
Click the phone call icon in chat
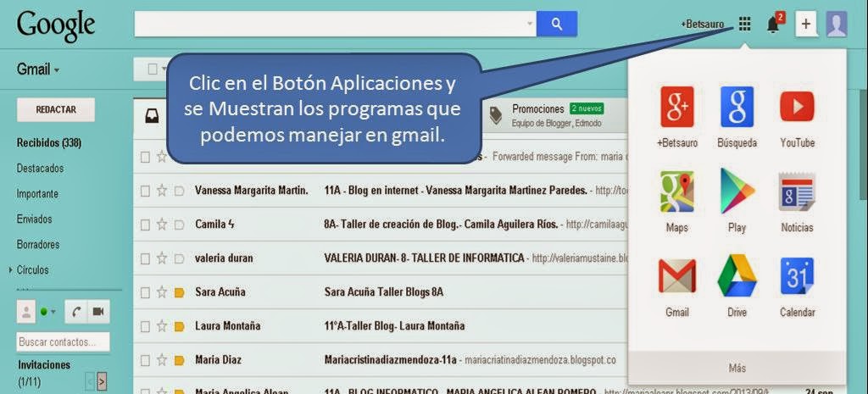pos(76,312)
